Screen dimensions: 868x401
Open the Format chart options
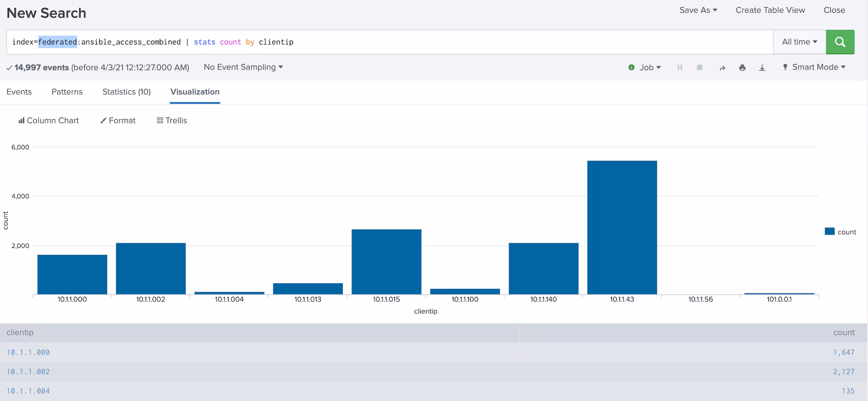[x=118, y=121]
